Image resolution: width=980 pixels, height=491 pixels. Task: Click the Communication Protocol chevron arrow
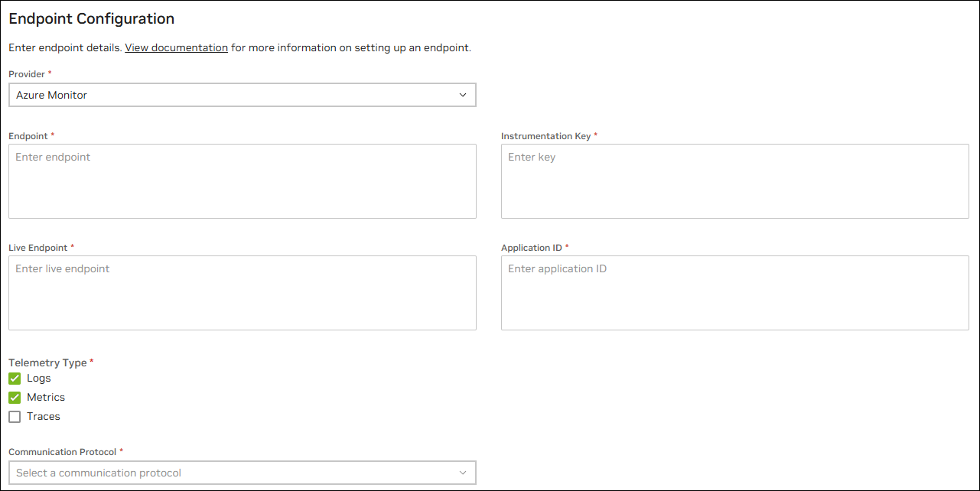tap(463, 473)
